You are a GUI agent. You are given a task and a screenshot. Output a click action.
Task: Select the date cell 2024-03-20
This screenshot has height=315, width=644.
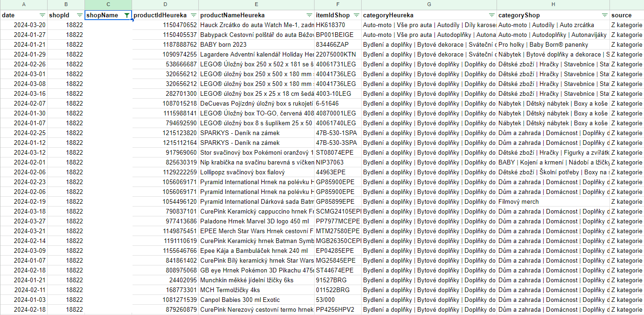(x=24, y=25)
